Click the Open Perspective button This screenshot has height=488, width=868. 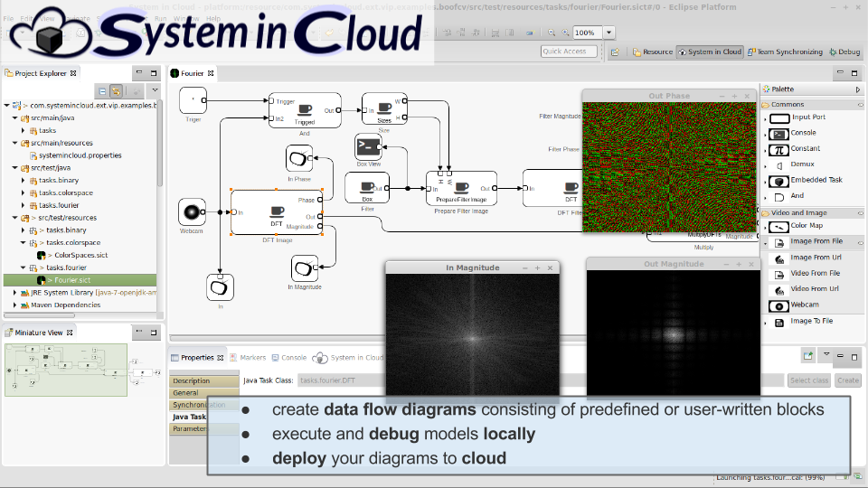pos(615,52)
